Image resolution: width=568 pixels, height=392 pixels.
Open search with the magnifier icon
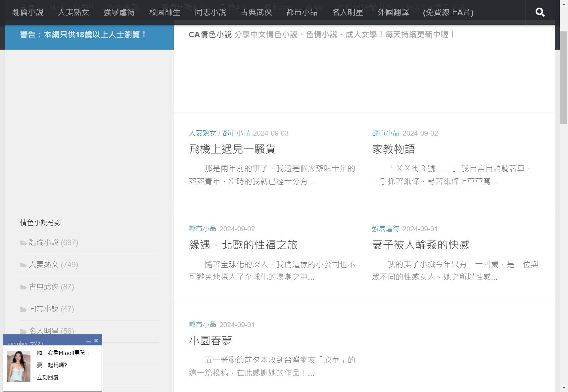tap(540, 12)
